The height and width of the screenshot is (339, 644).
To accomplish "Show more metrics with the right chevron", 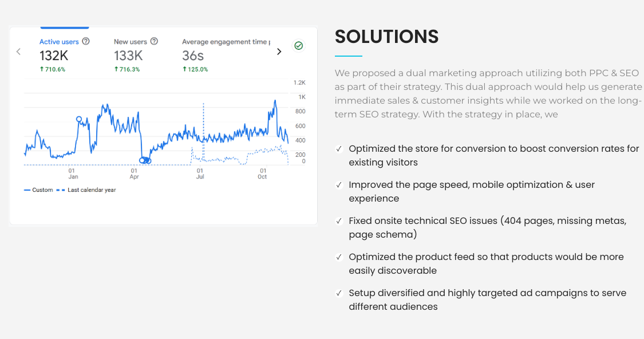I will 279,52.
